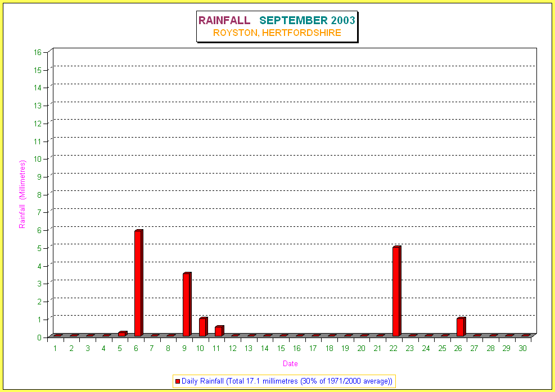Viewport: 555px width, 392px height.
Task: Click date label 6 on x-axis
Action: 136,349
